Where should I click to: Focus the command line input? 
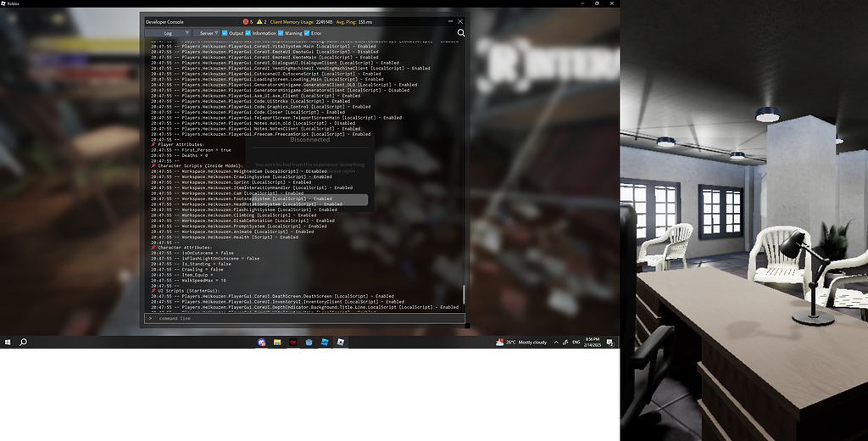[x=305, y=319]
